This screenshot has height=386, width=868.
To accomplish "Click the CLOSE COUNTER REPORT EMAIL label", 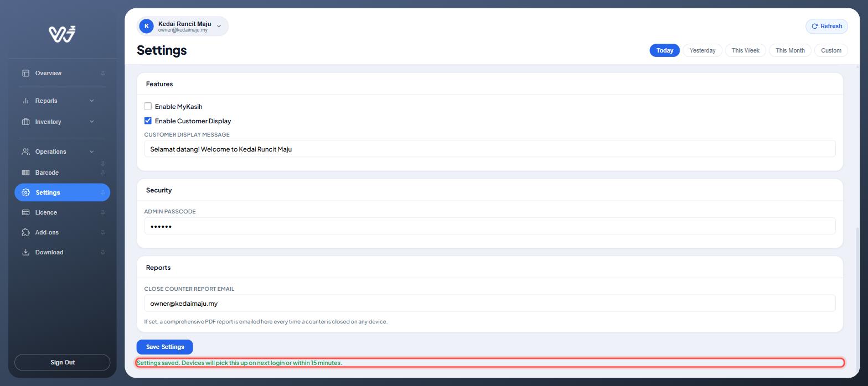I will coord(189,289).
